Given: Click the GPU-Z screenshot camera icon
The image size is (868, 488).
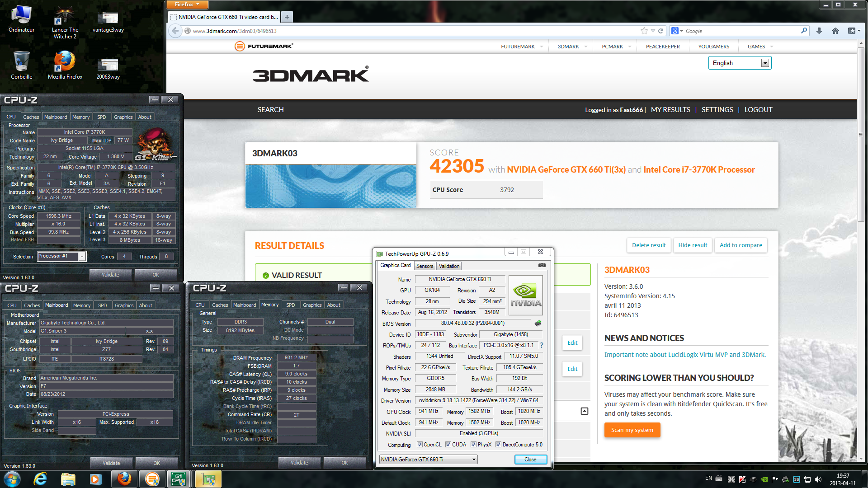Looking at the screenshot, I should pyautogui.click(x=542, y=265).
